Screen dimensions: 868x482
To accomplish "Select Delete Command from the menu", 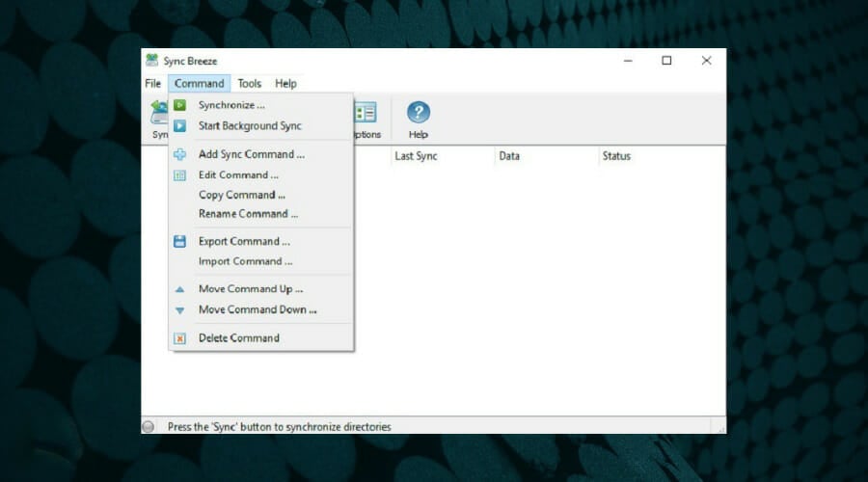I will point(238,338).
